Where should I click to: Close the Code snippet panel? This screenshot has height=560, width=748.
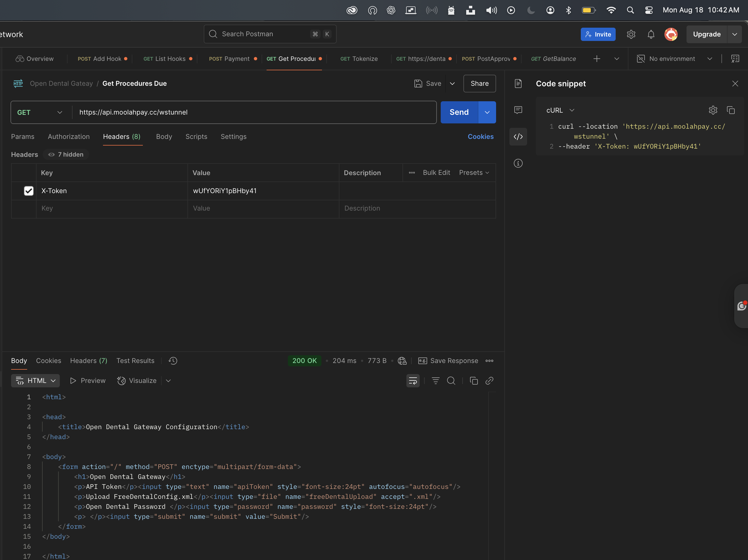click(735, 84)
